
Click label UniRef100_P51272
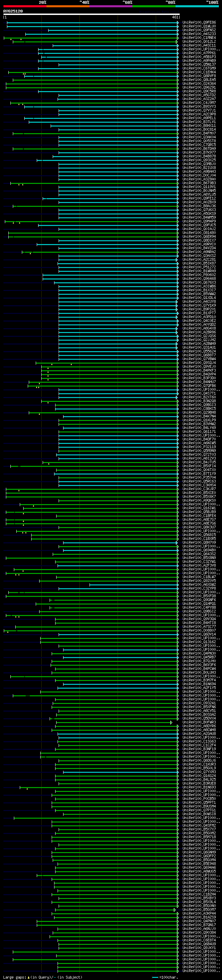pyautogui.click(x=199, y=267)
